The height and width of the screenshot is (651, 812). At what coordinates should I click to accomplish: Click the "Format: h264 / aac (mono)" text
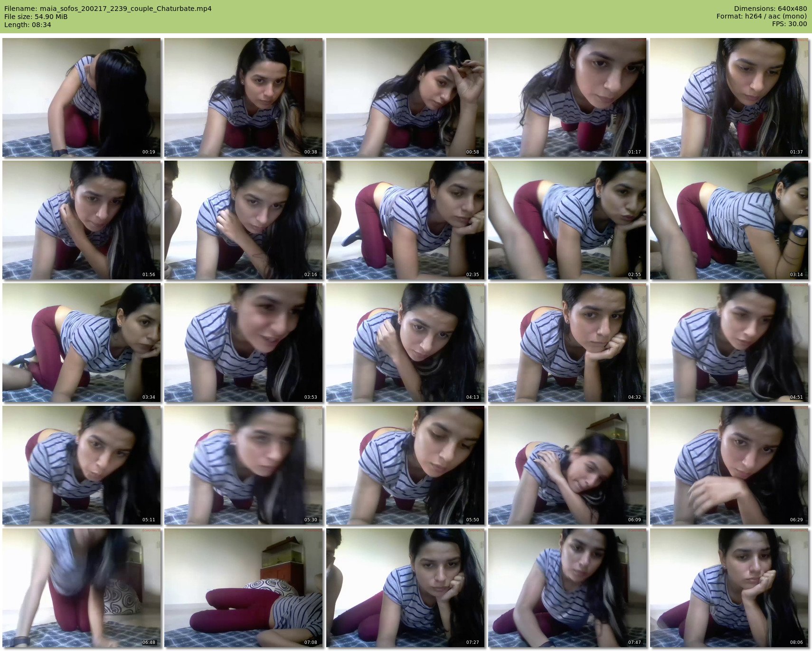[762, 17]
